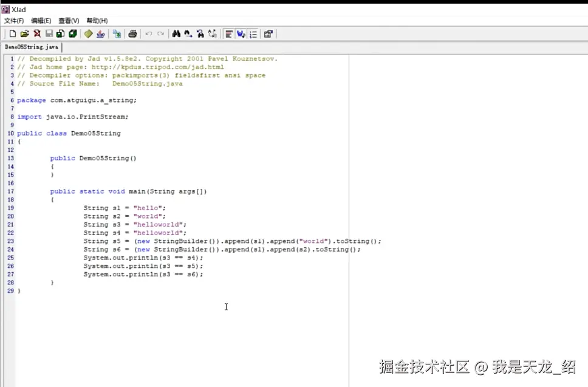This screenshot has width=588, height=387.
Task: Click the grayed Save disk icon
Action: [x=49, y=34]
